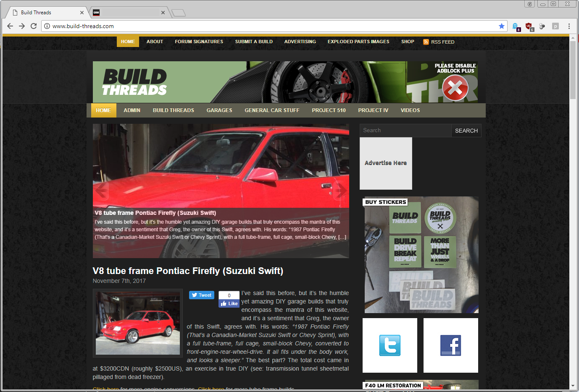The image size is (579, 392).
Task: Open SHOP in top menu
Action: [408, 42]
